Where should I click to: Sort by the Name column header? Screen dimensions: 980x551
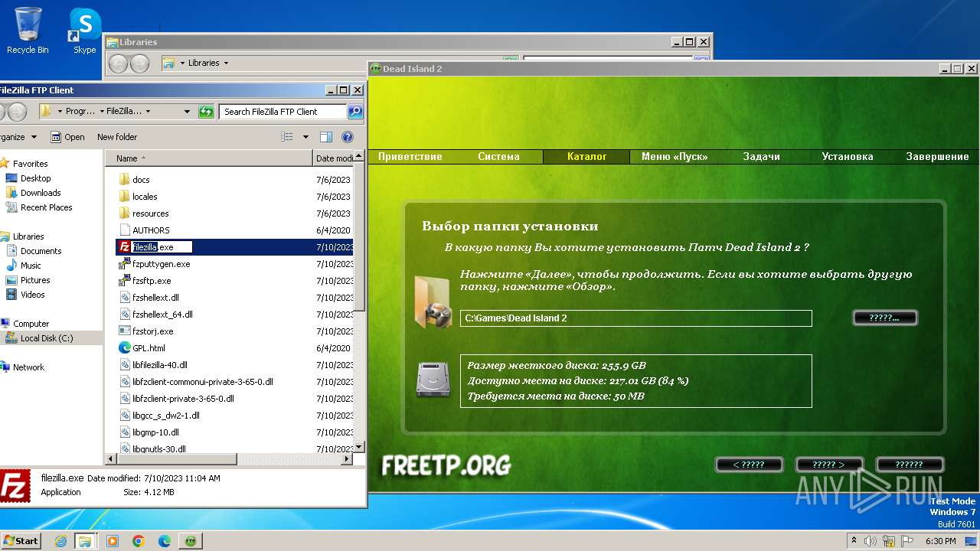[209, 158]
